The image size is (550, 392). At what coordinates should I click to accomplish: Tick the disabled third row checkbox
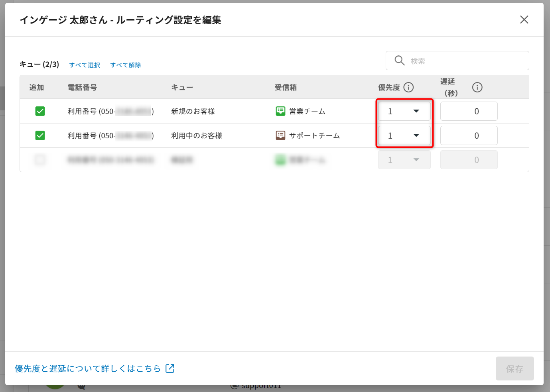coord(40,160)
